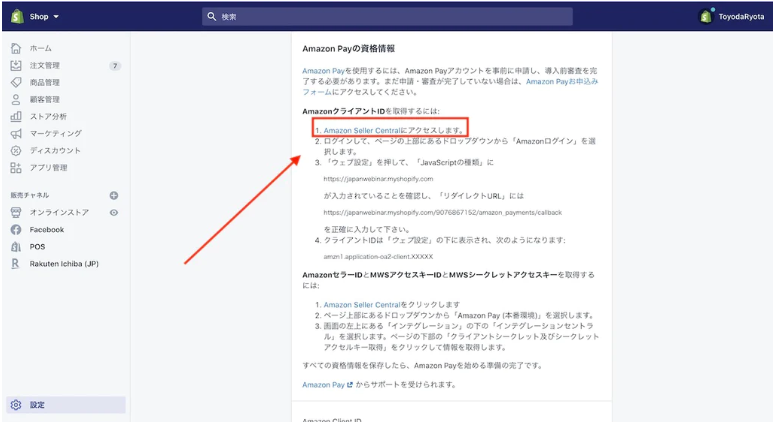Click the Facebook logo icon
This screenshot has height=425, width=775.
[16, 229]
